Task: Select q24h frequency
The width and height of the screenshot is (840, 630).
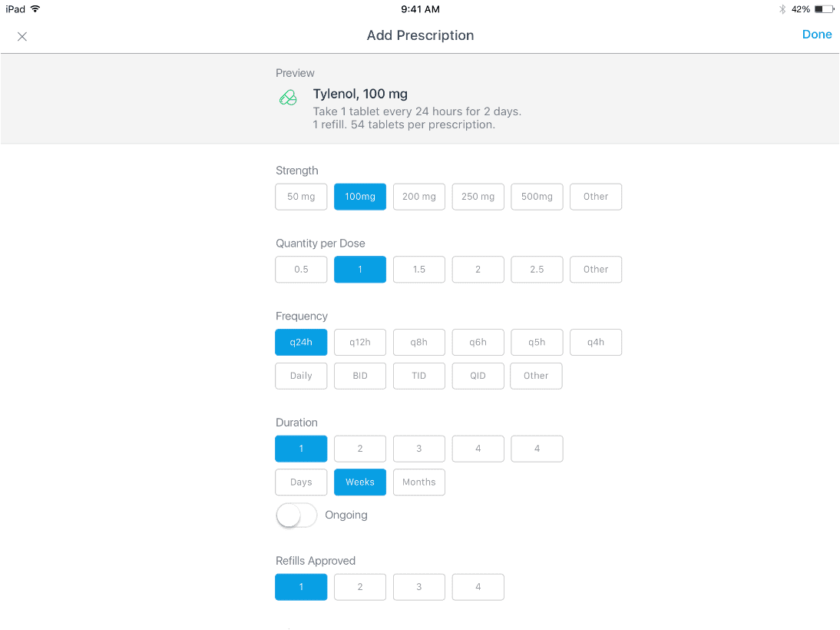Action: tap(301, 342)
